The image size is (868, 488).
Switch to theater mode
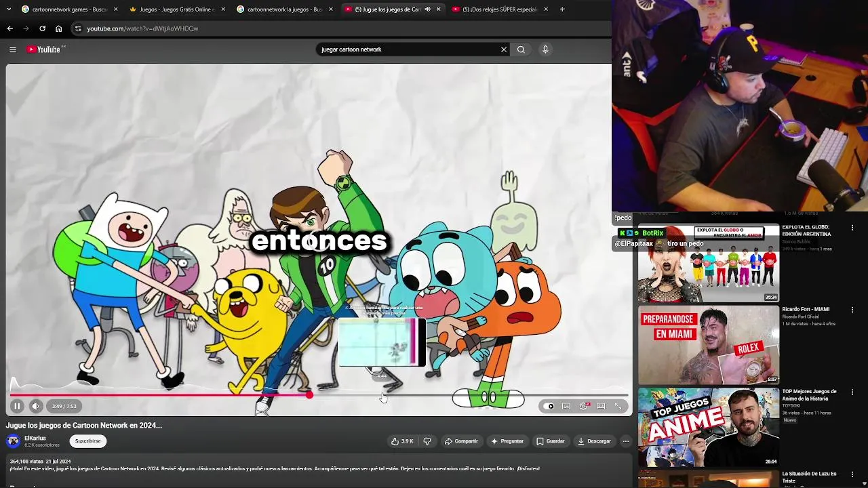point(601,406)
